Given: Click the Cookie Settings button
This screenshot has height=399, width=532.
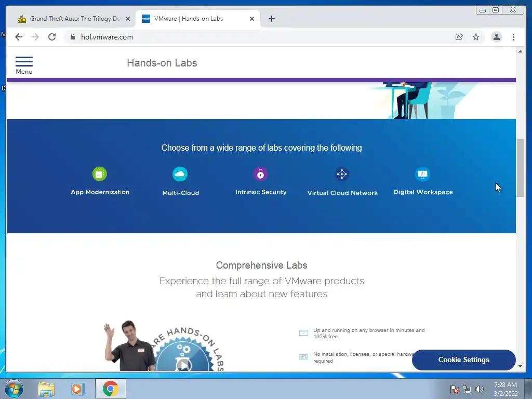Looking at the screenshot, I should tap(464, 360).
